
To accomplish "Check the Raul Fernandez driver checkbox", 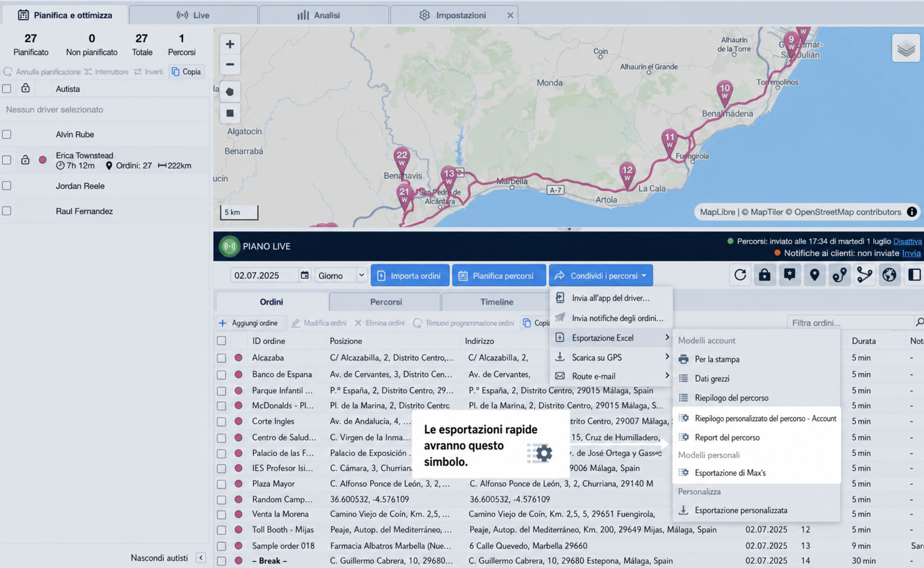I will tap(7, 211).
